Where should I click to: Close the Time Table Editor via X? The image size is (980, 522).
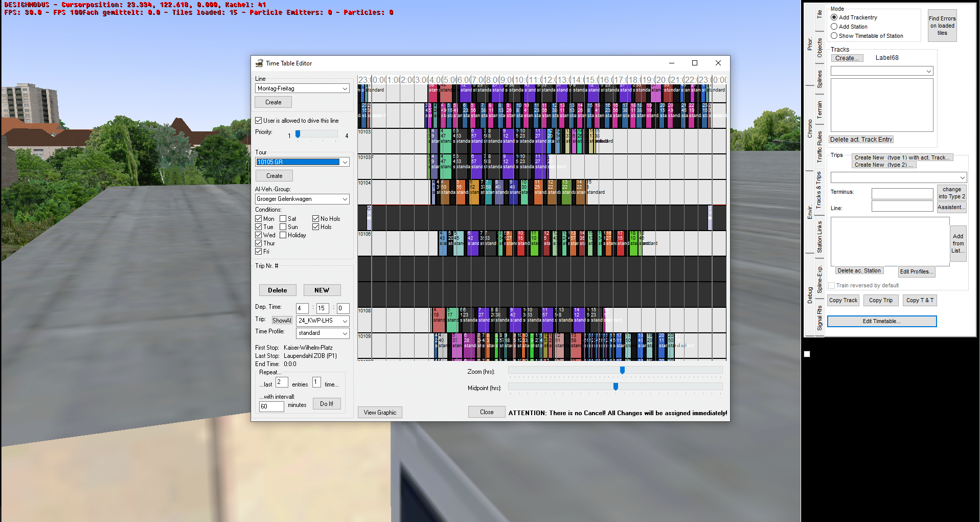pyautogui.click(x=718, y=63)
